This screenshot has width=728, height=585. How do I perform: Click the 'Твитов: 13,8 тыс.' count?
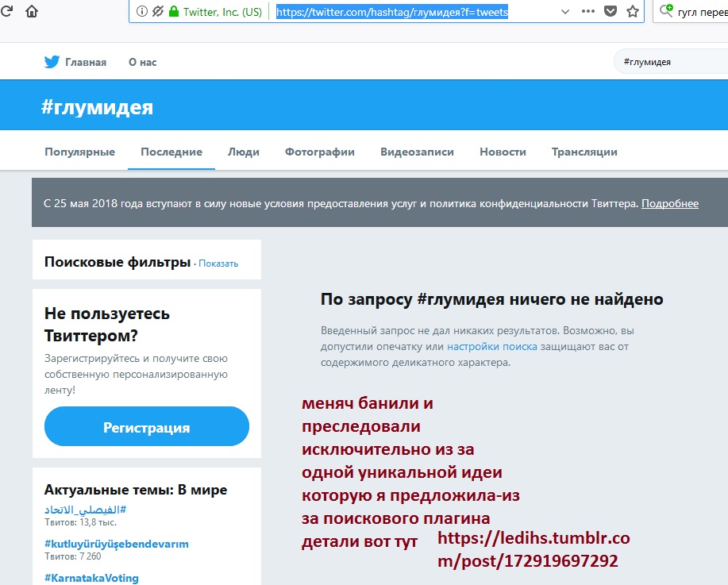81,522
